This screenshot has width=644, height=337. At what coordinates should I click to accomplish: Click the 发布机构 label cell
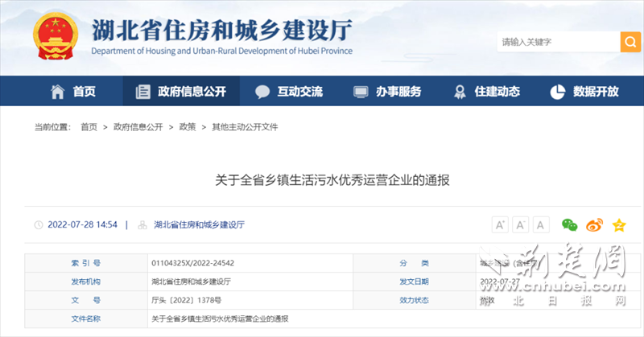(x=86, y=282)
